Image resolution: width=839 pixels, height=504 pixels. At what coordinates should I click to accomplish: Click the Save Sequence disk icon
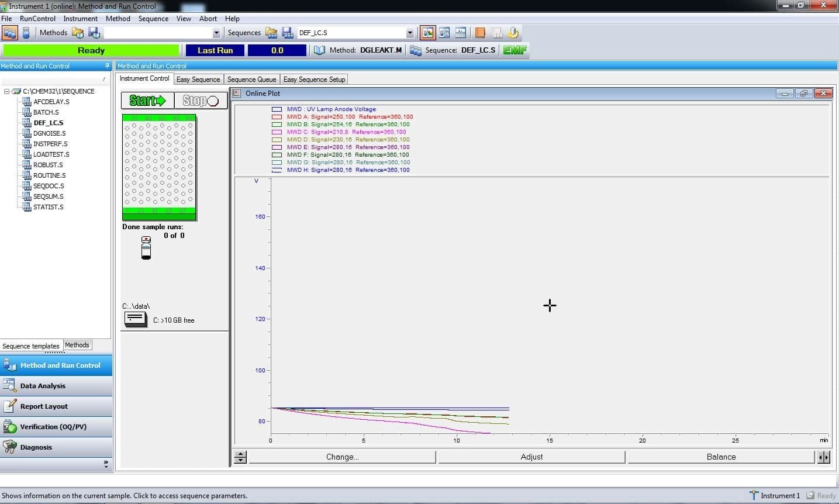pyautogui.click(x=287, y=33)
